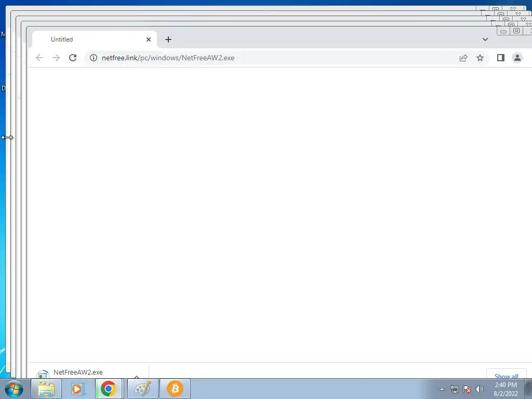The height and width of the screenshot is (399, 532).
Task: Share this page icon
Action: pos(463,58)
